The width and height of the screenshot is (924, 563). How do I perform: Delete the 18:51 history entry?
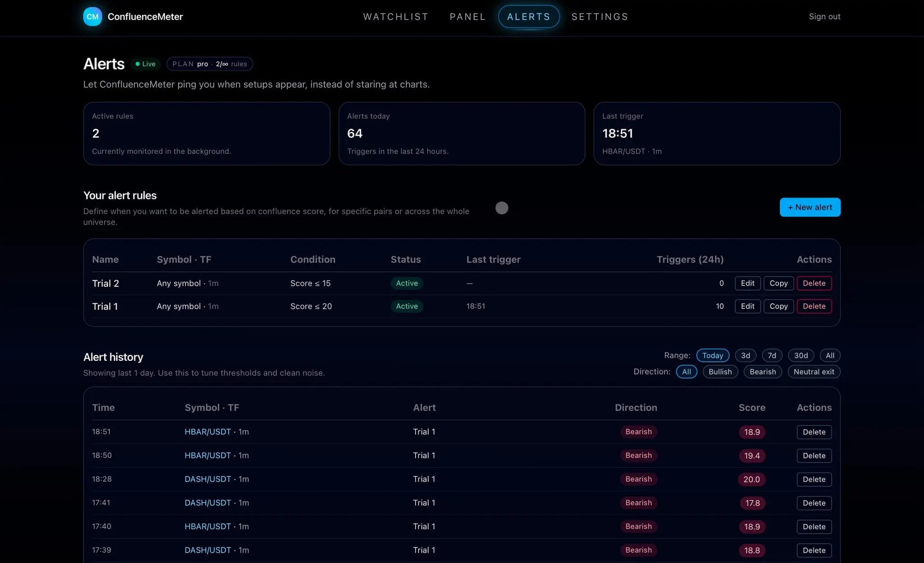[814, 432]
